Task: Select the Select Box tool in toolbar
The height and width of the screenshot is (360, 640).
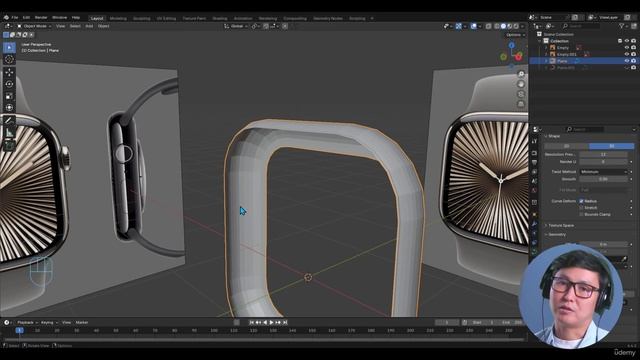Action: point(9,47)
